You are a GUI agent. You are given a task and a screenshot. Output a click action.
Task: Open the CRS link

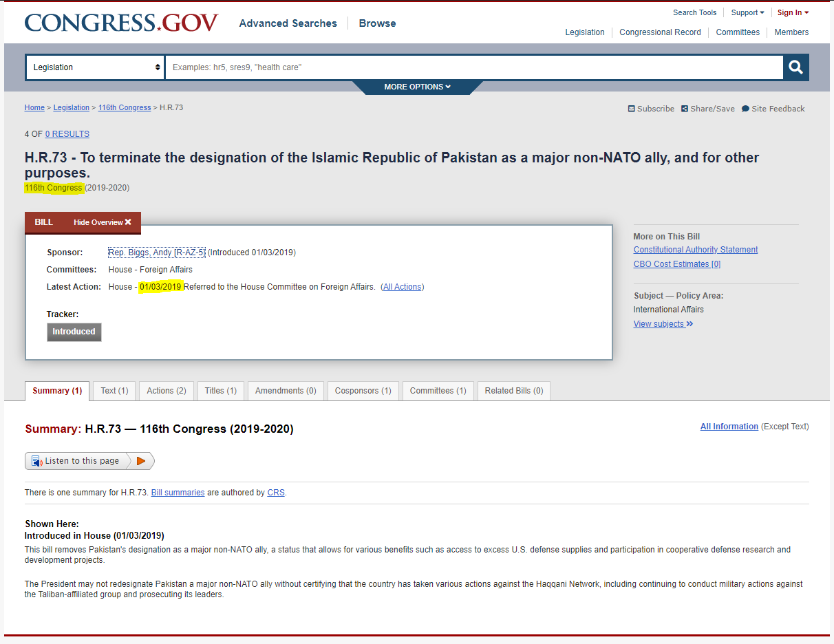pyautogui.click(x=276, y=493)
